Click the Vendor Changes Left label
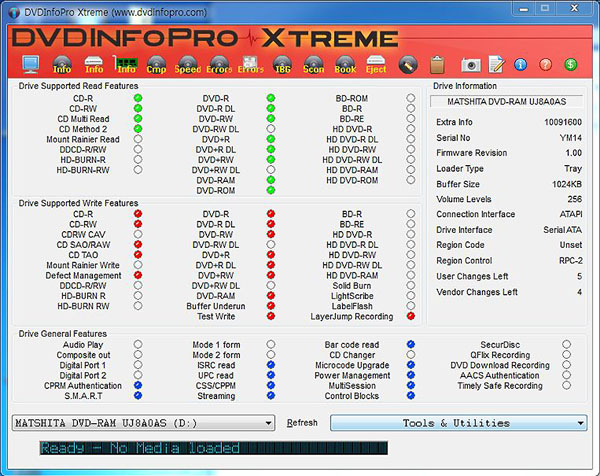 click(477, 292)
